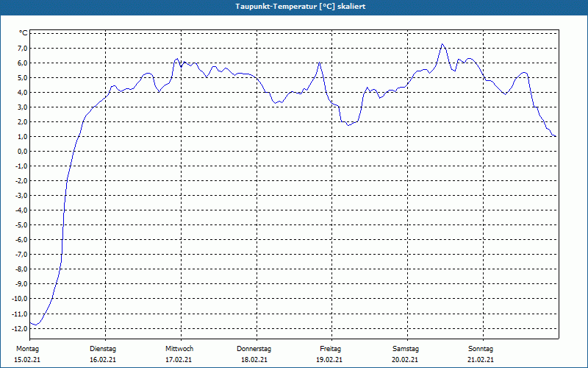
Task: Click the 5,0 y-axis tick label
Action: [22, 78]
